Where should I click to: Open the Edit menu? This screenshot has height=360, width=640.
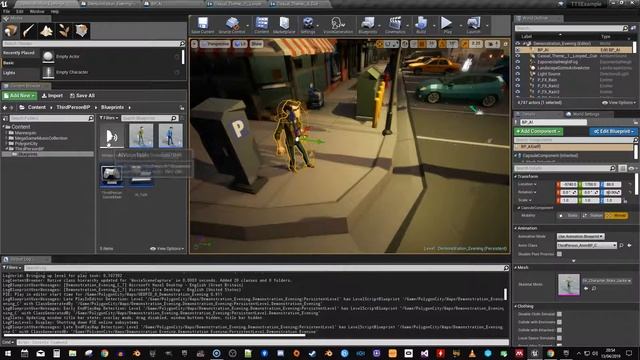(x=20, y=11)
